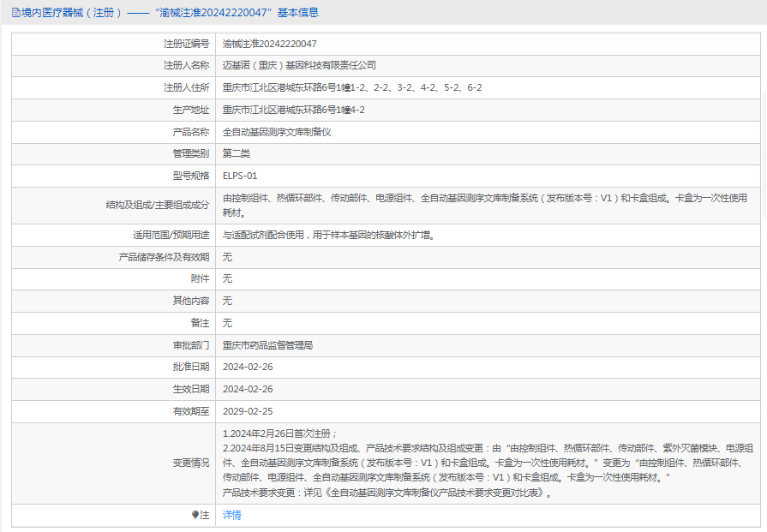Click the 生产地址 label

coord(191,110)
